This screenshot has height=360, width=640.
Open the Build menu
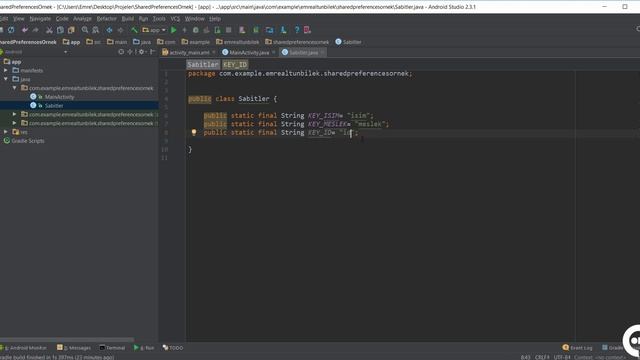tap(128, 19)
